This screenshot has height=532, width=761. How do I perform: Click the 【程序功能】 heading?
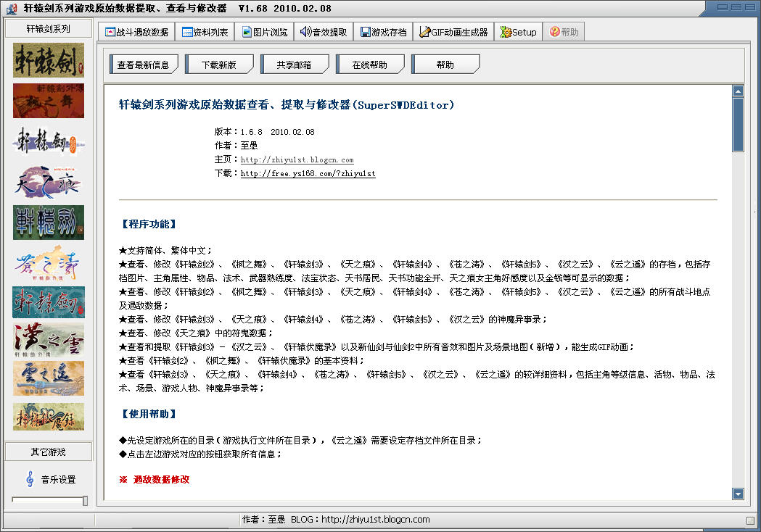[x=149, y=224]
